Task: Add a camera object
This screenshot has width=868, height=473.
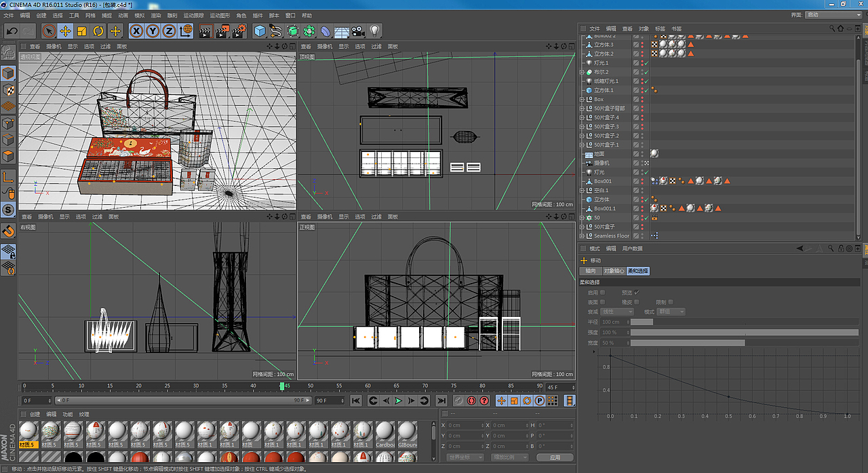Action: click(358, 31)
